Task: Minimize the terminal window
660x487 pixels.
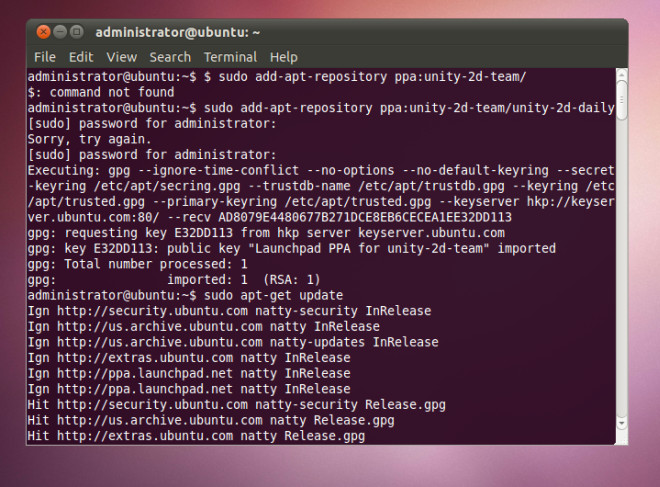Action: tap(60, 32)
